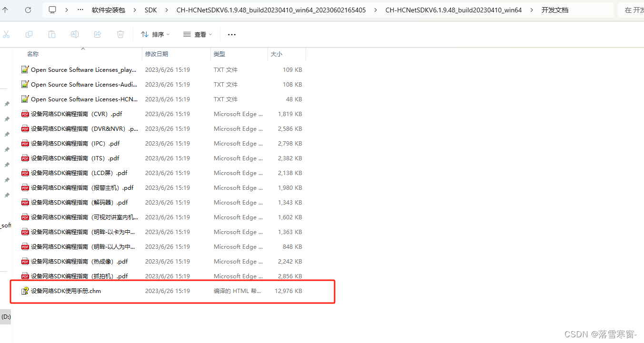Click the 848 KB size cell
Screen dimensions: 644x343
pyautogui.click(x=292, y=246)
